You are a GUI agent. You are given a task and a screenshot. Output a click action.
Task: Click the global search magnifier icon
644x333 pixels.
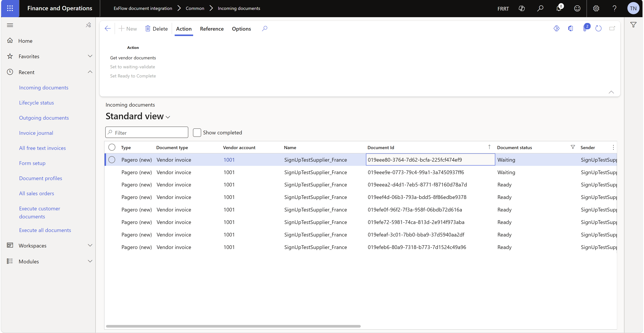(x=540, y=9)
